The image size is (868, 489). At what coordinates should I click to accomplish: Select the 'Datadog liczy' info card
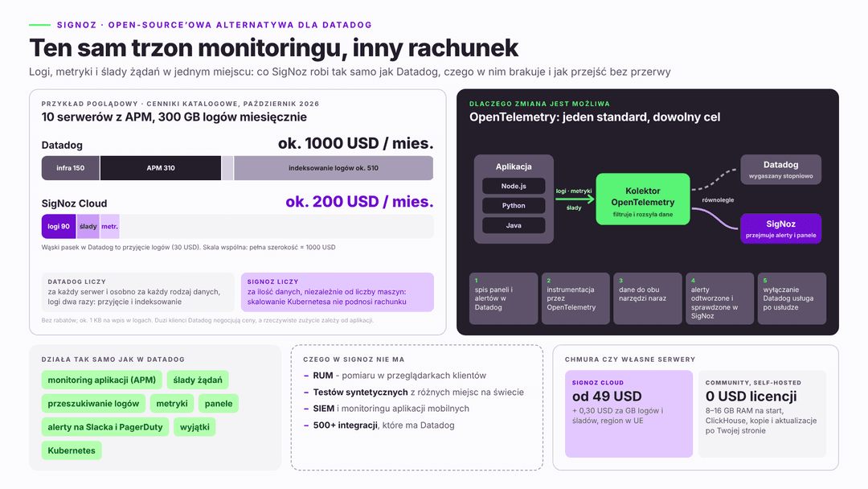click(138, 292)
